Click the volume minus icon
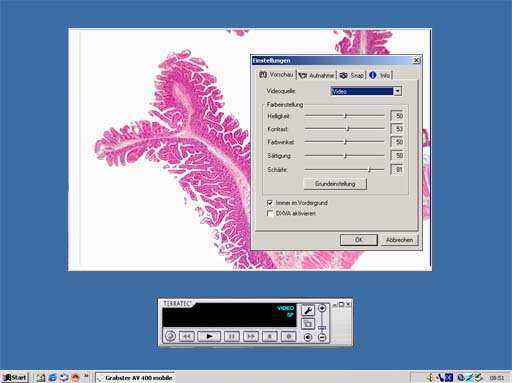 (x=322, y=337)
